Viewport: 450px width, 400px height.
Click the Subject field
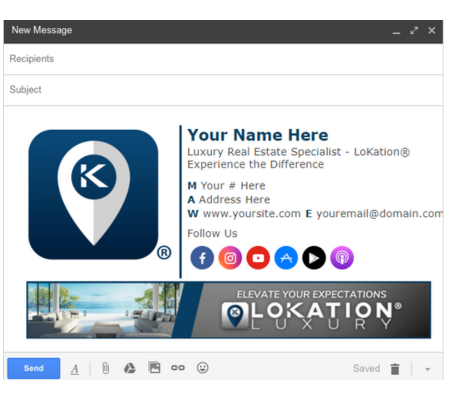point(223,90)
